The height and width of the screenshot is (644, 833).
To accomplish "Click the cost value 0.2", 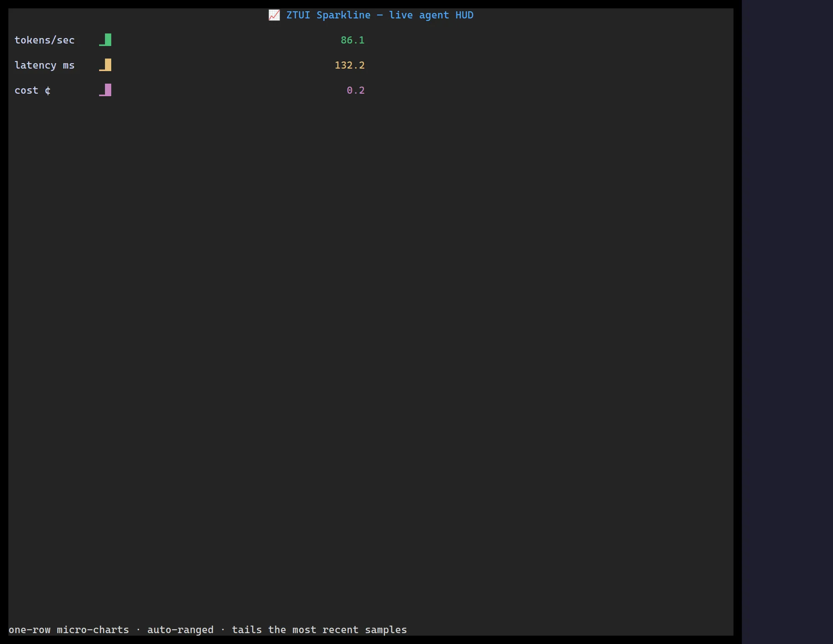I will 356,90.
